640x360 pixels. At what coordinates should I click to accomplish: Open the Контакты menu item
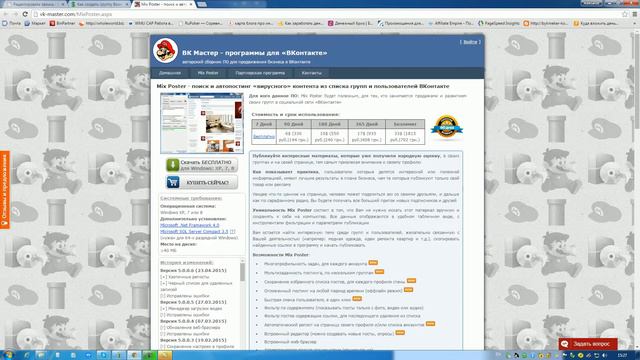tap(311, 73)
